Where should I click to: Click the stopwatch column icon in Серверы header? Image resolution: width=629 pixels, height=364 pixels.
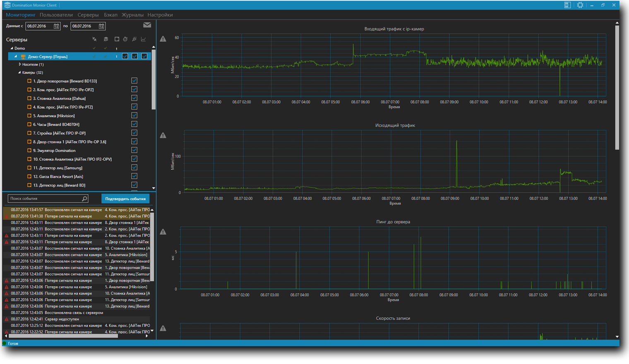point(125,39)
